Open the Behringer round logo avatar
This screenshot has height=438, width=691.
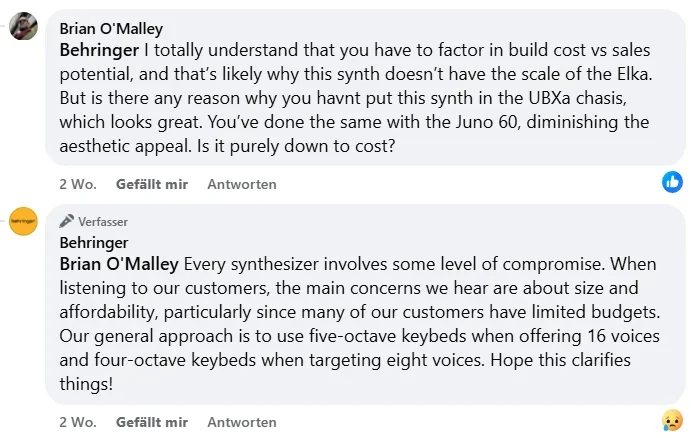(x=24, y=221)
